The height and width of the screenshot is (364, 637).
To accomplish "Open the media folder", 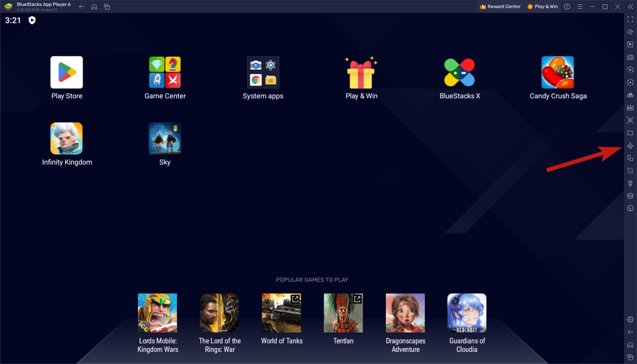I will 630,133.
